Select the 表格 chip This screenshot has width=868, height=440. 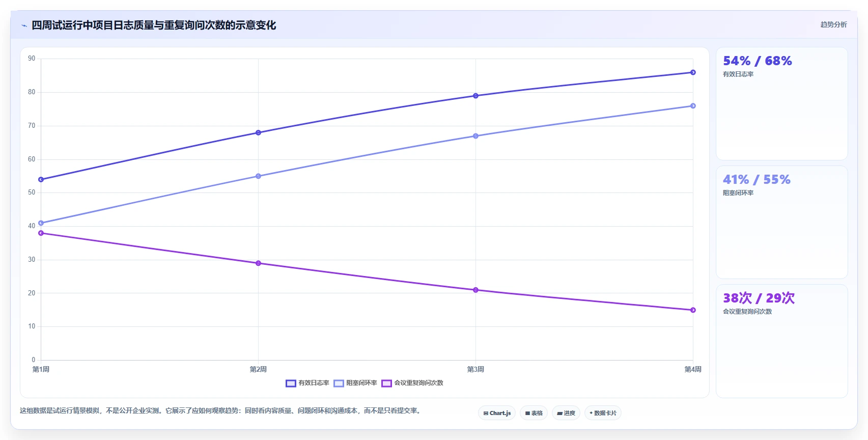(534, 413)
